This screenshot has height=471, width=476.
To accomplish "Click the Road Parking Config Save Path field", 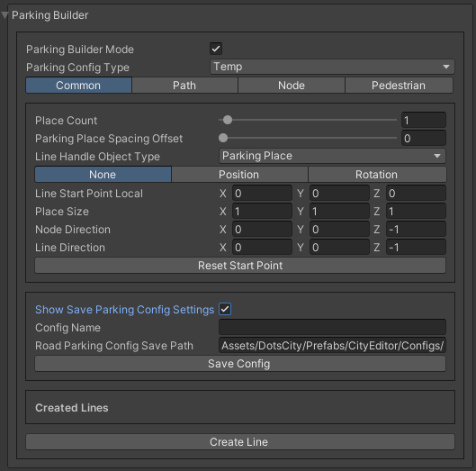I will point(332,345).
